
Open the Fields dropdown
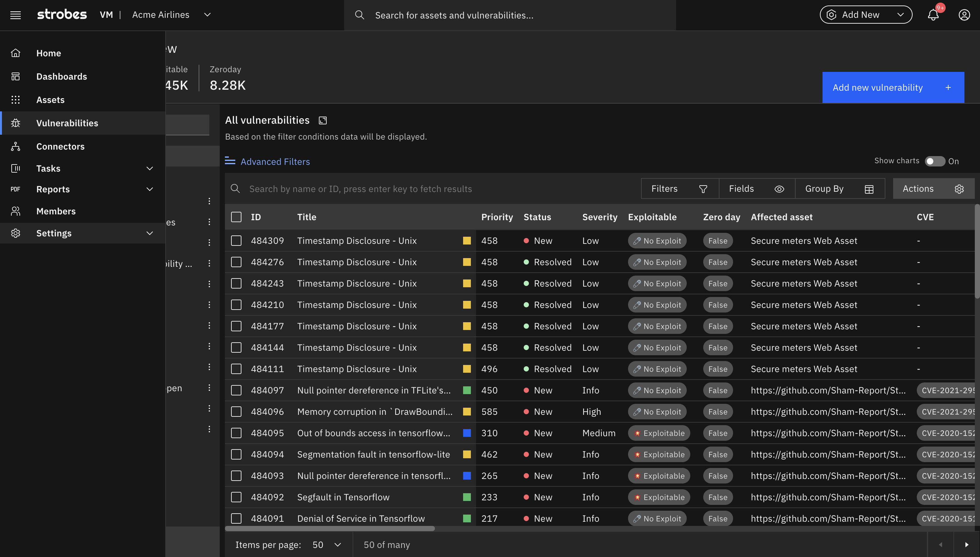click(x=757, y=188)
